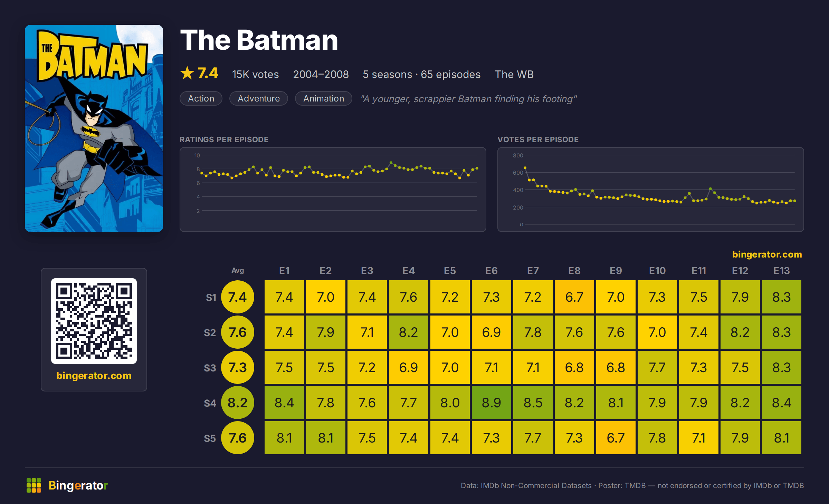This screenshot has height=504, width=829.
Task: Select the S5 average 7.6 circle
Action: (238, 438)
